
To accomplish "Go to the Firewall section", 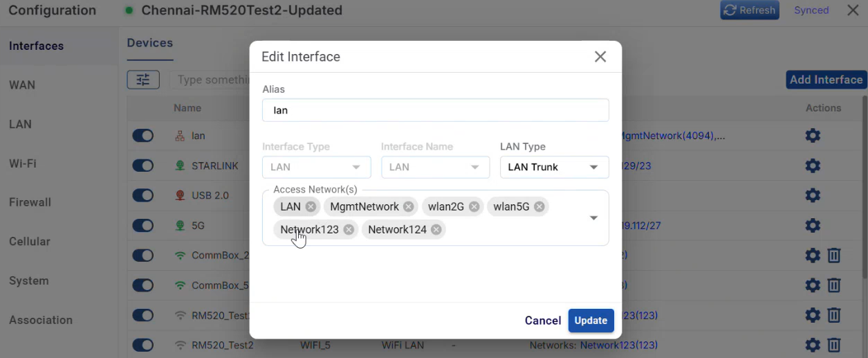I will coord(30,202).
